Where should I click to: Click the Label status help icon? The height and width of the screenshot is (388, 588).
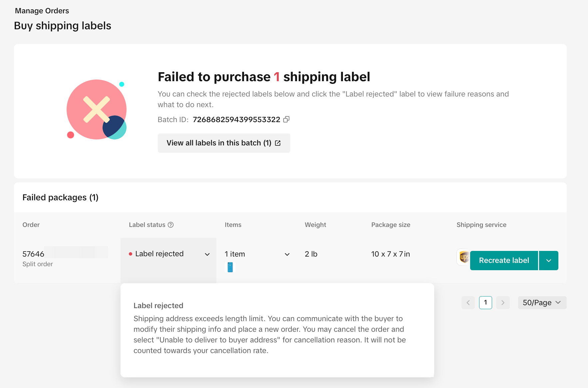coord(171,225)
